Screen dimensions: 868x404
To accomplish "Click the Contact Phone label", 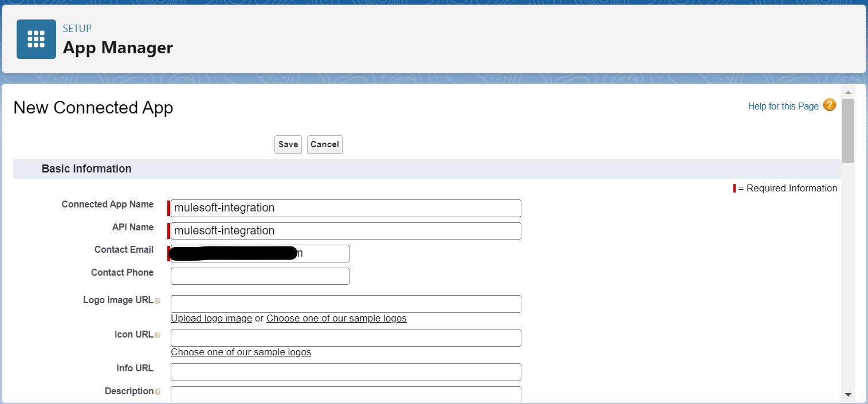I will 122,272.
